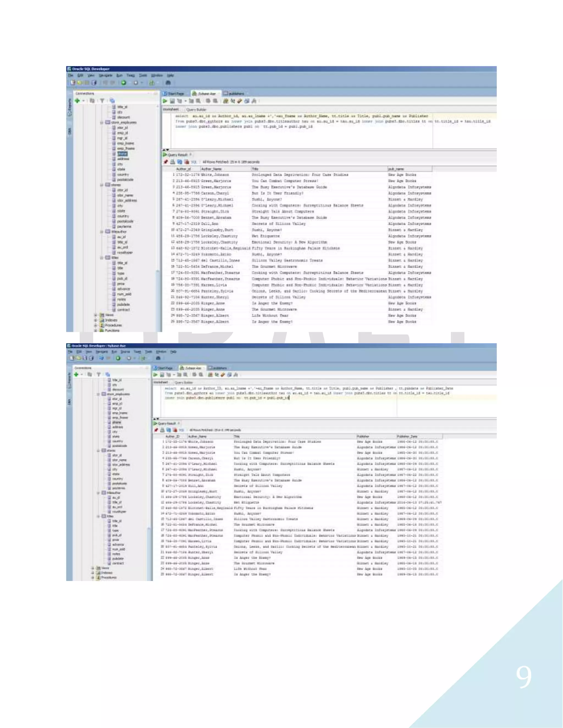563x728 pixels.
Task: Open the Source menu in lower window
Action: (125, 351)
